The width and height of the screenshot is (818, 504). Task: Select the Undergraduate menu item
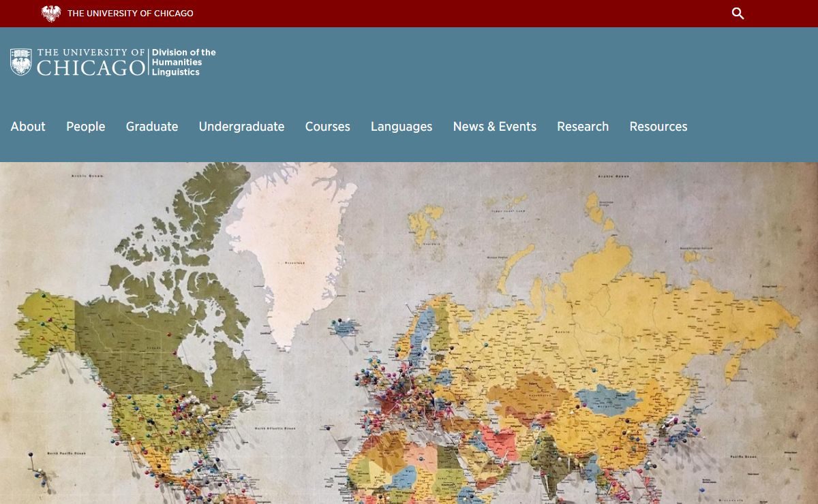241,127
